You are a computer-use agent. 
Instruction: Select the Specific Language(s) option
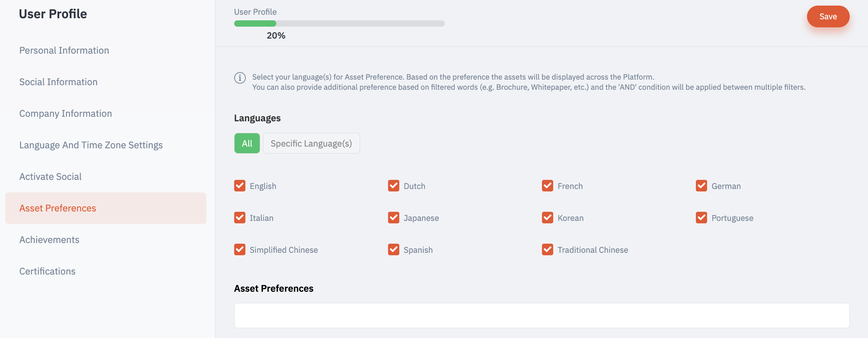point(311,143)
